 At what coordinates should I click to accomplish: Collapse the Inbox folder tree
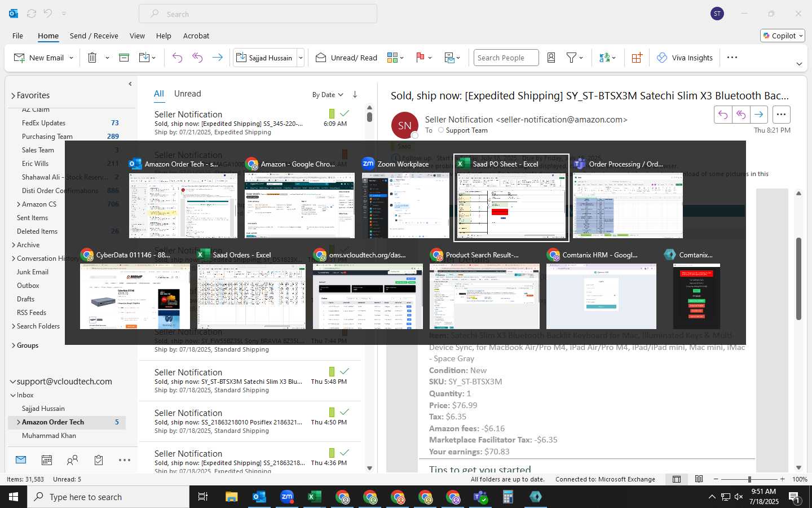[13, 395]
